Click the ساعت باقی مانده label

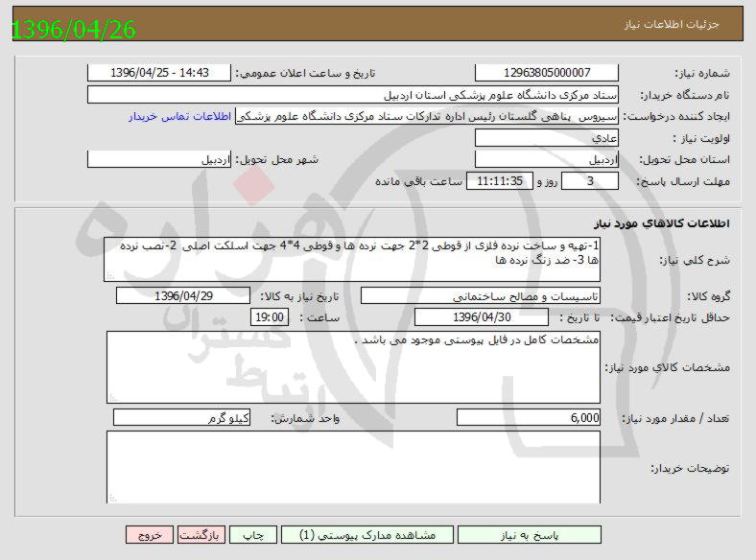(x=418, y=181)
